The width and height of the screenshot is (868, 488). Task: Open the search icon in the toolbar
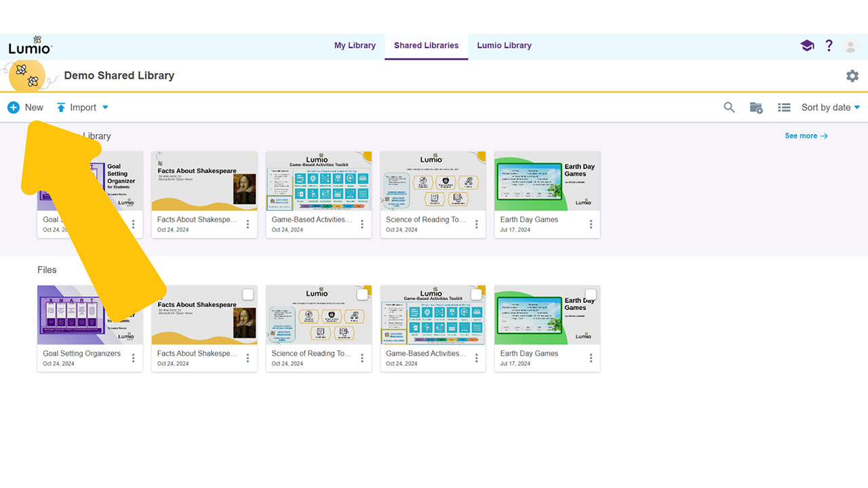point(729,107)
